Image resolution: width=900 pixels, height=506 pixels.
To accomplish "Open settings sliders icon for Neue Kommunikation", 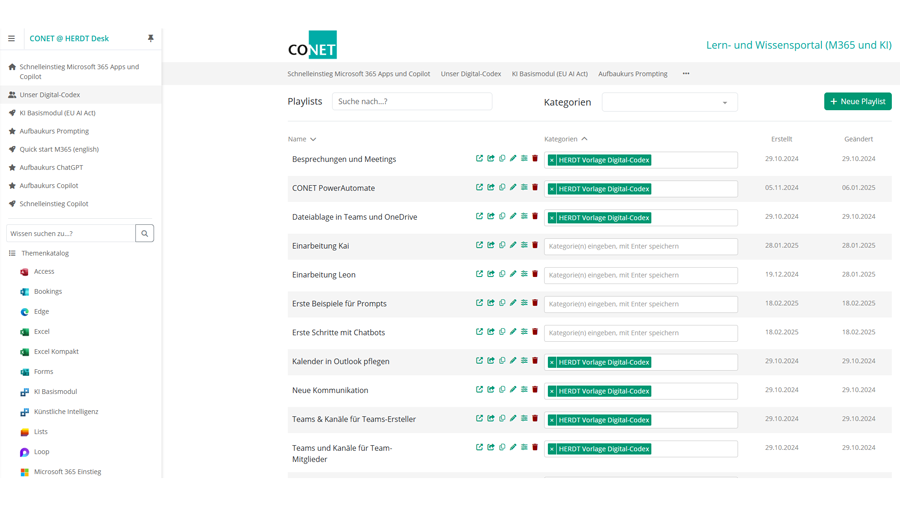I will [524, 390].
